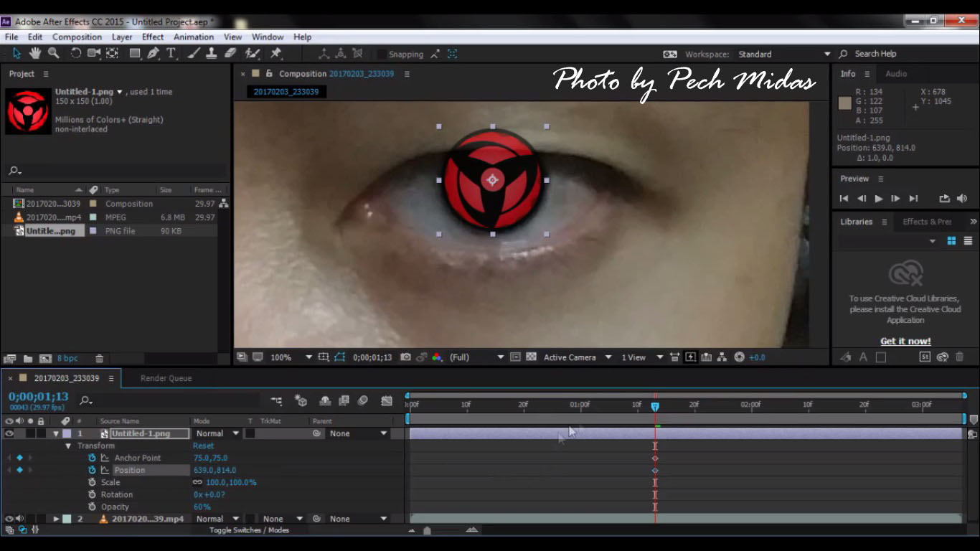Image resolution: width=980 pixels, height=551 pixels.
Task: Open the (Full) resolution dropdown
Action: tap(477, 357)
